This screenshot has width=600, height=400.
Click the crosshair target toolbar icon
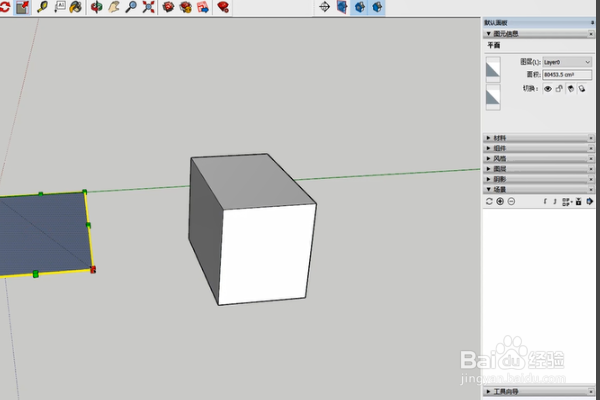click(x=324, y=7)
